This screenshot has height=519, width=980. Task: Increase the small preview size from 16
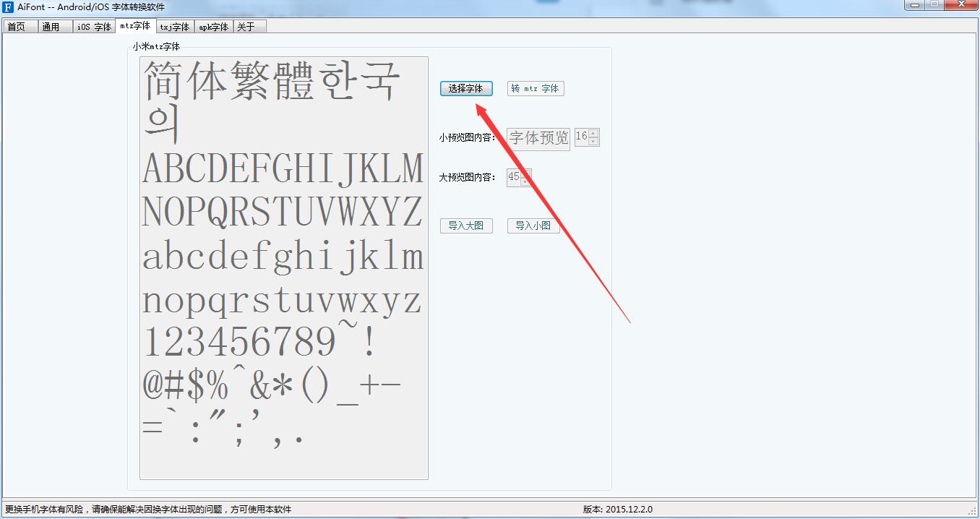coord(593,134)
